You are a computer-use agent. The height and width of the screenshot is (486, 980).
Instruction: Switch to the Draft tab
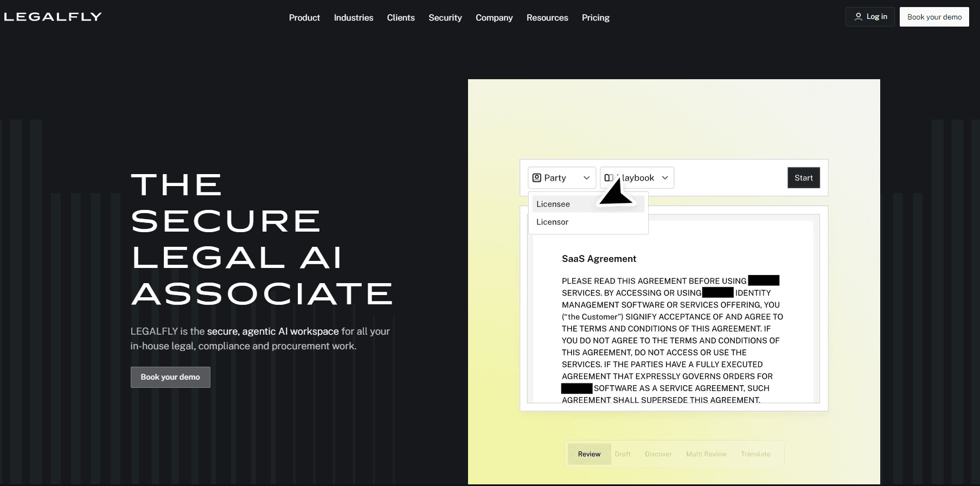623,454
